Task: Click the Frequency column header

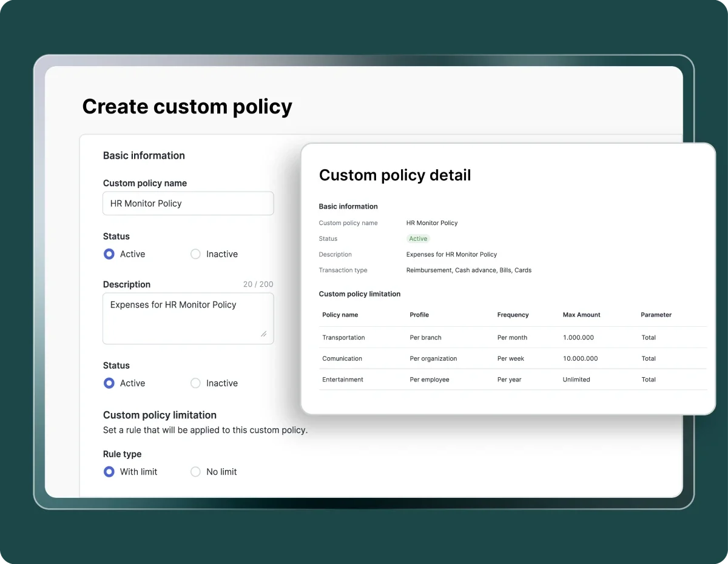Action: tap(513, 315)
